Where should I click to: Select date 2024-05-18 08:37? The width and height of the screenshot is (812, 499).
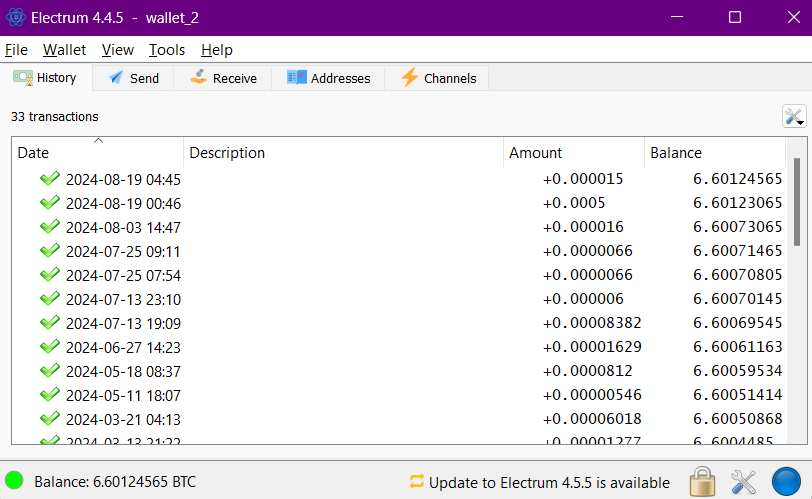click(x=123, y=371)
